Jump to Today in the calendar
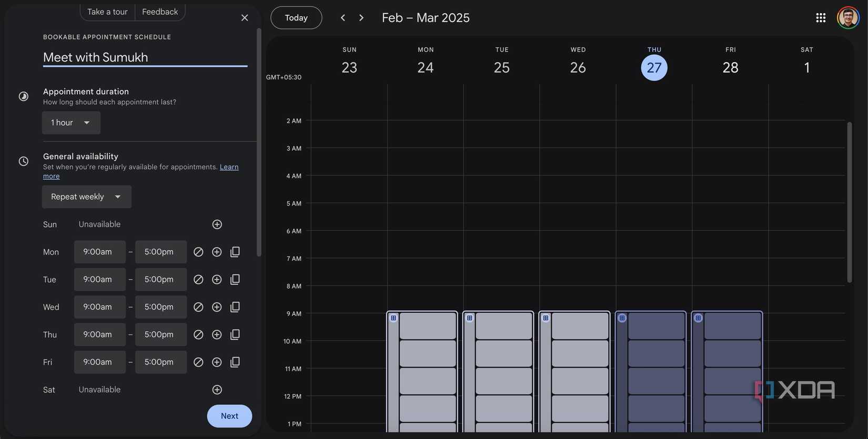 [296, 18]
